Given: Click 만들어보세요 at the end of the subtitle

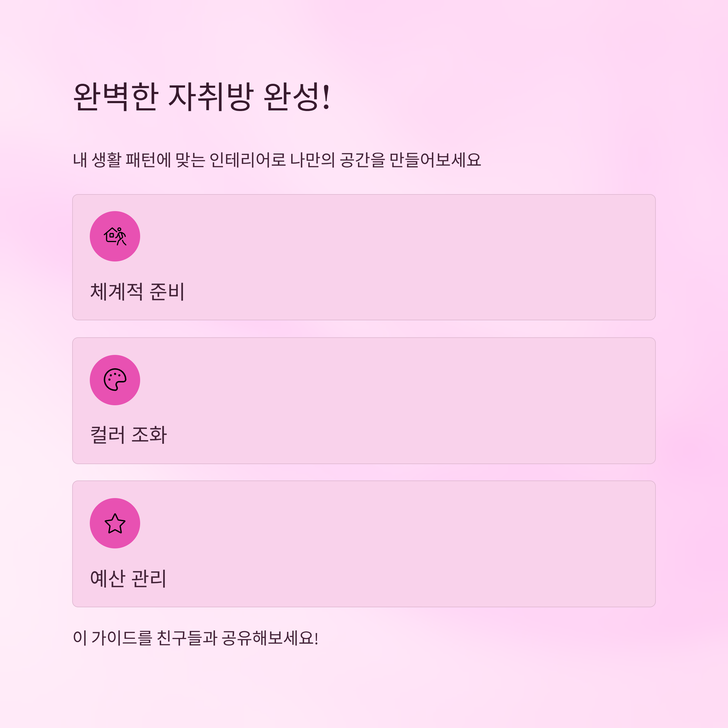Looking at the screenshot, I should pyautogui.click(x=435, y=160).
